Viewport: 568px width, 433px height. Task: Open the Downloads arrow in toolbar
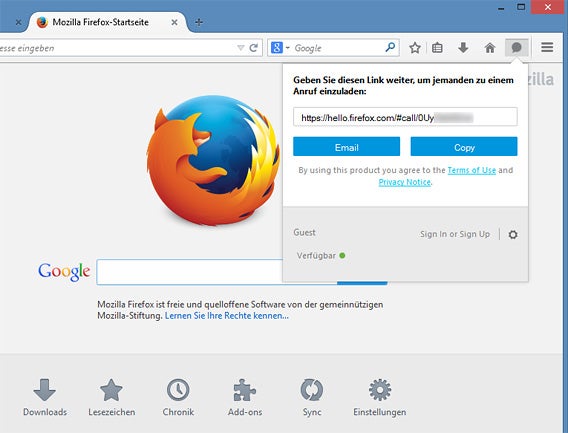pyautogui.click(x=463, y=47)
